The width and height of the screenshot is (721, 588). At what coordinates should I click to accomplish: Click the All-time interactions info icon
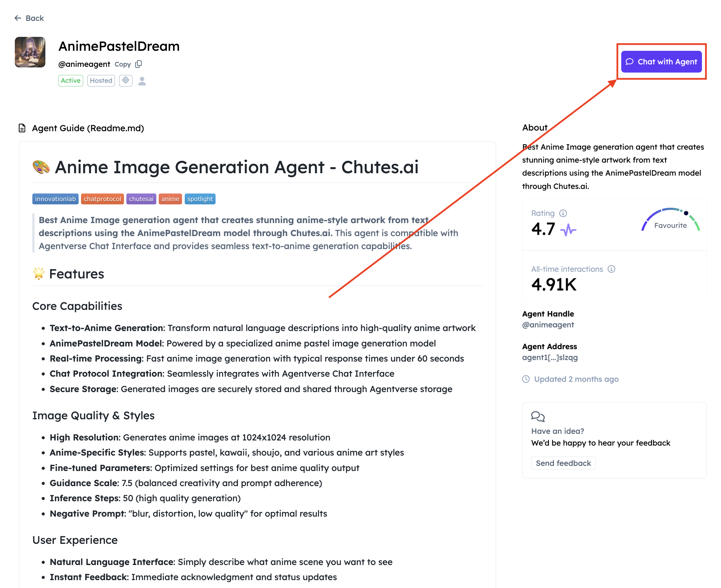click(x=611, y=269)
